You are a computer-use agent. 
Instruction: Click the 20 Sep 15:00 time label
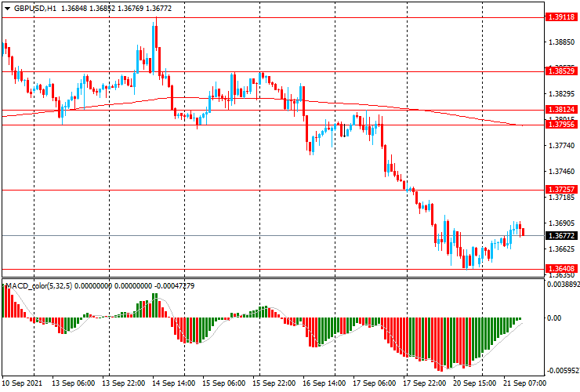point(475,383)
